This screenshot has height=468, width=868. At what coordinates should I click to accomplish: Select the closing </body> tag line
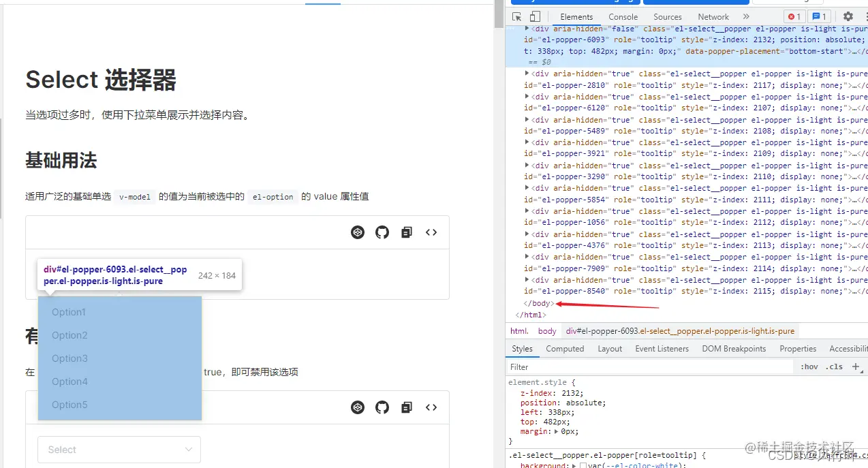[x=539, y=303]
